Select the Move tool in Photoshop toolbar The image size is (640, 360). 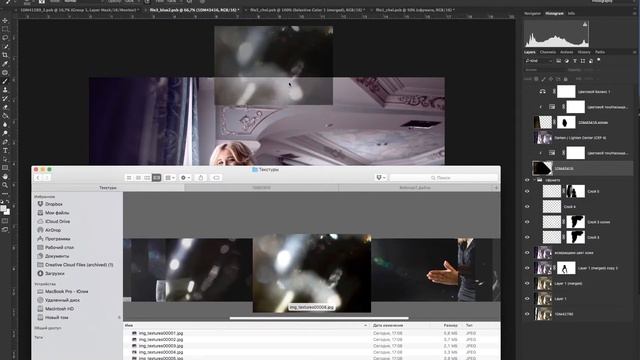[x=5, y=20]
